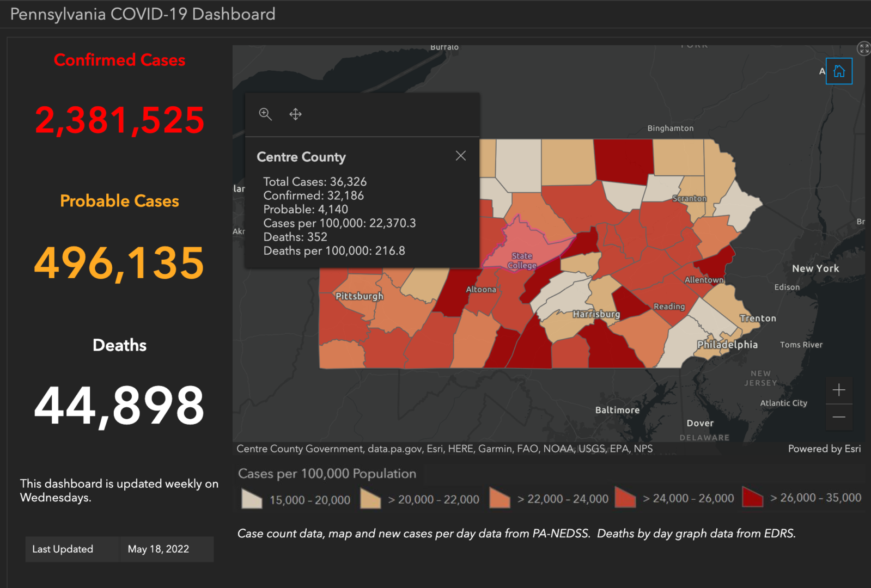Screen dimensions: 871x588
Task: Click the > 20,000 - 22,000 legend swatch
Action: [x=370, y=499]
